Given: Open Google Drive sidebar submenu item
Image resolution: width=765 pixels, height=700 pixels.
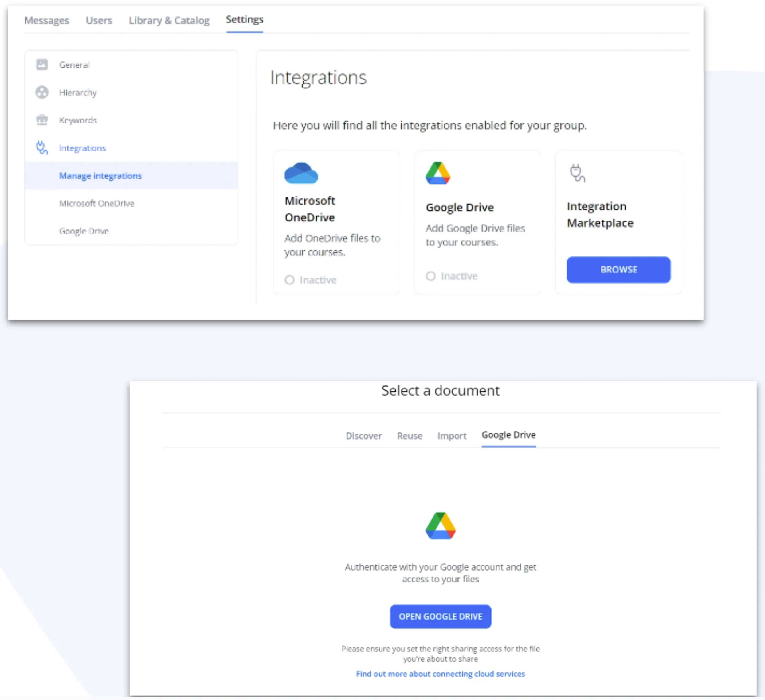Looking at the screenshot, I should (x=84, y=231).
